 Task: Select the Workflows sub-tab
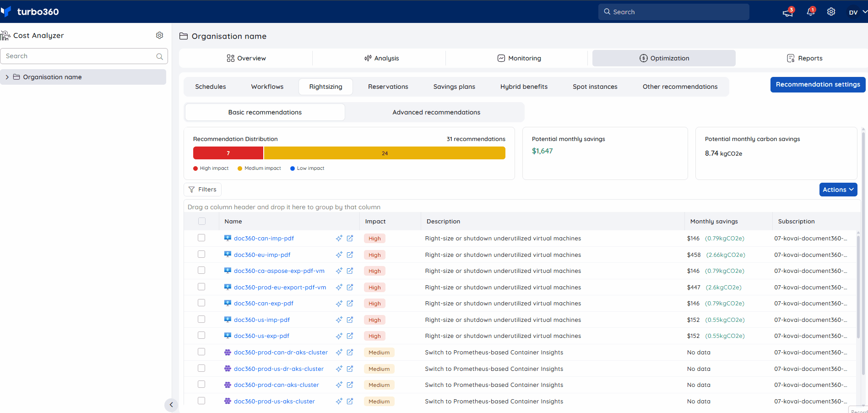click(267, 87)
